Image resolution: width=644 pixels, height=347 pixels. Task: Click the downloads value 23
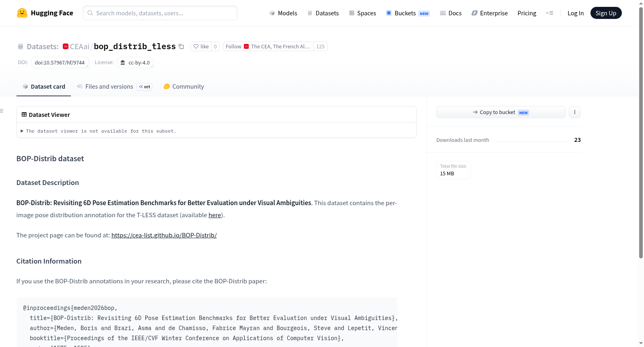578,140
